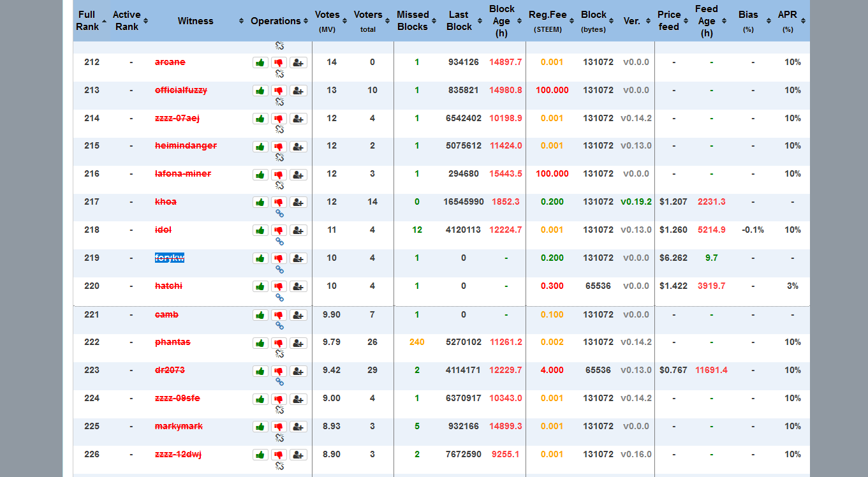This screenshot has height=477, width=868.
Task: Open blue chain link icon under hatchi
Action: click(279, 298)
